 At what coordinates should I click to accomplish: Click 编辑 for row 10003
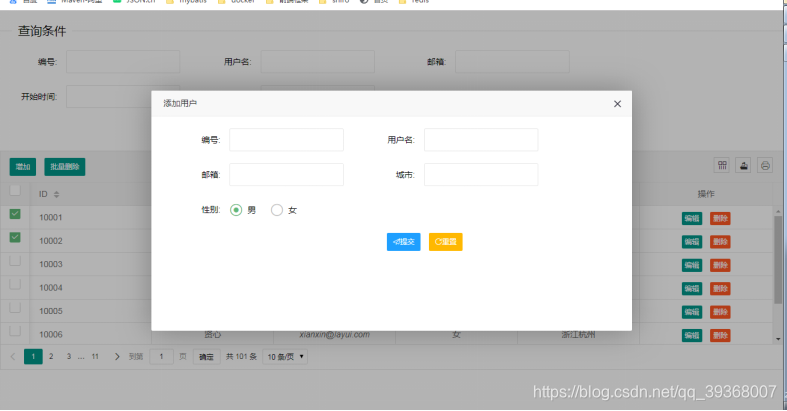tap(692, 265)
